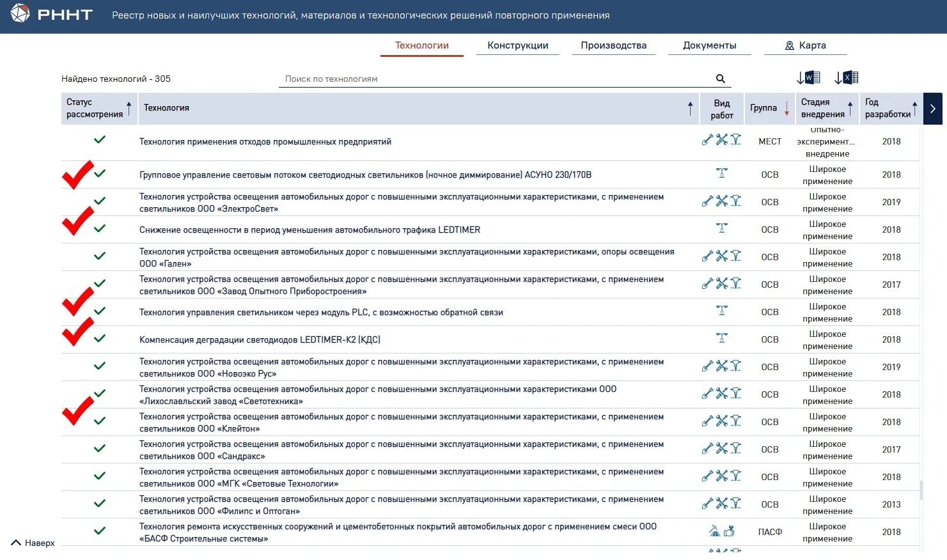The width and height of the screenshot is (947, 560).
Task: Click Широкое применение in «БАСФ» row
Action: click(827, 532)
